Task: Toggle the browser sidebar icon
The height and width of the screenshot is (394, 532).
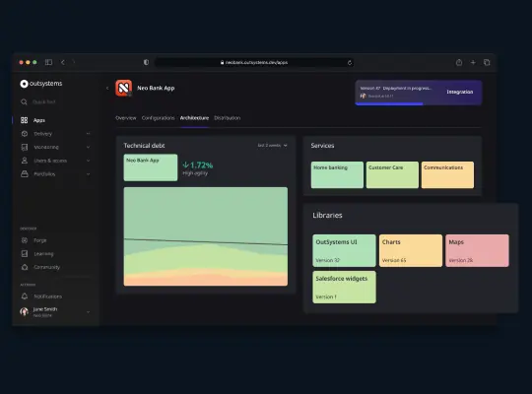Action: click(x=48, y=62)
